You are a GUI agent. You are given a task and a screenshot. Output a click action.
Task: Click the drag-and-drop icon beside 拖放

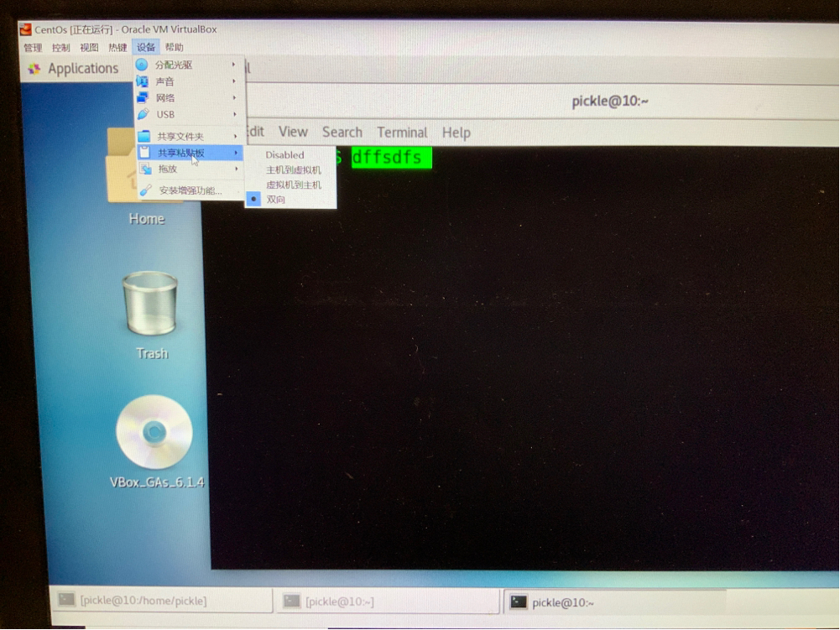click(x=145, y=169)
